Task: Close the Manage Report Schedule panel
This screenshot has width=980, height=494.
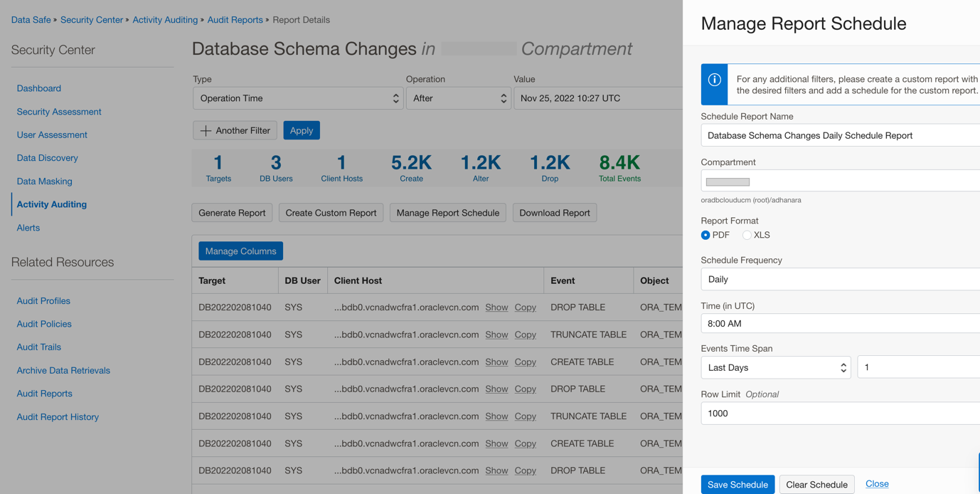Action: tap(876, 483)
